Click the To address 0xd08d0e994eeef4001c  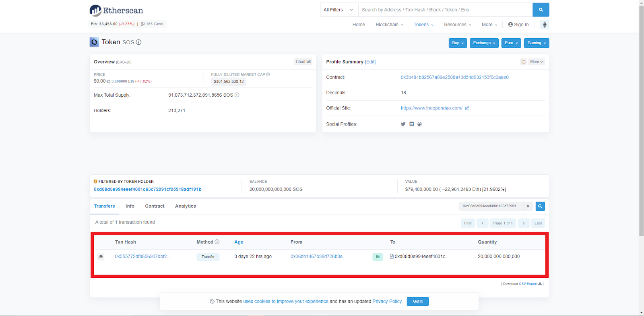422,256
